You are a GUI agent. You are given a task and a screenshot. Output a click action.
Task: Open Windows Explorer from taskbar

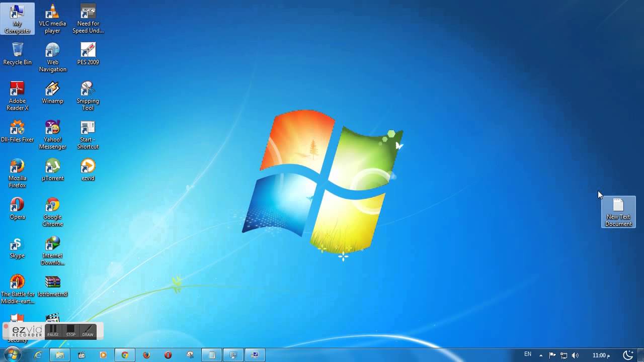point(60,355)
